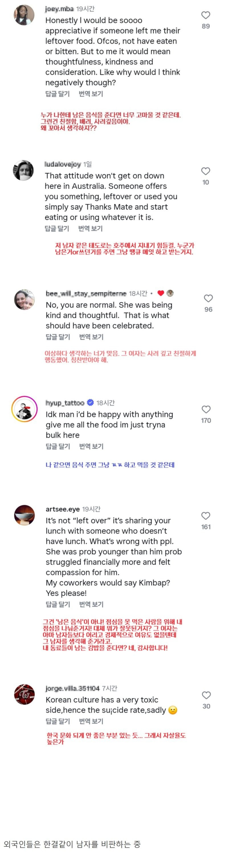Screen dimensions: 228x868
Task: Open joey.mba's profile picture
Action: pyautogui.click(x=24, y=15)
